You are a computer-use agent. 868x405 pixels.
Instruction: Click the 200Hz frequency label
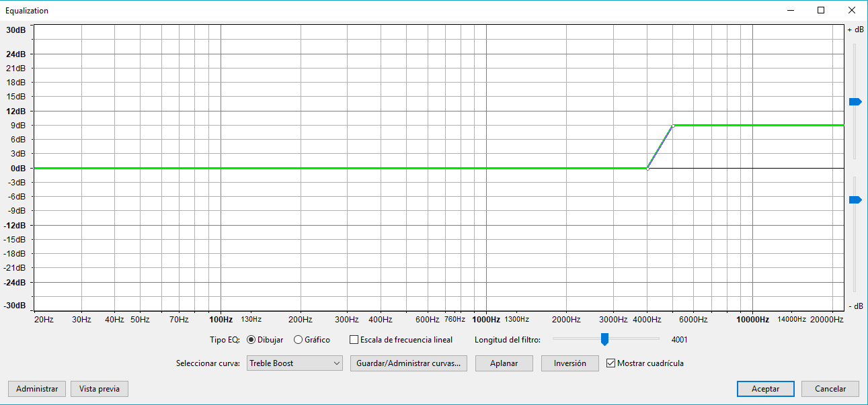click(301, 320)
